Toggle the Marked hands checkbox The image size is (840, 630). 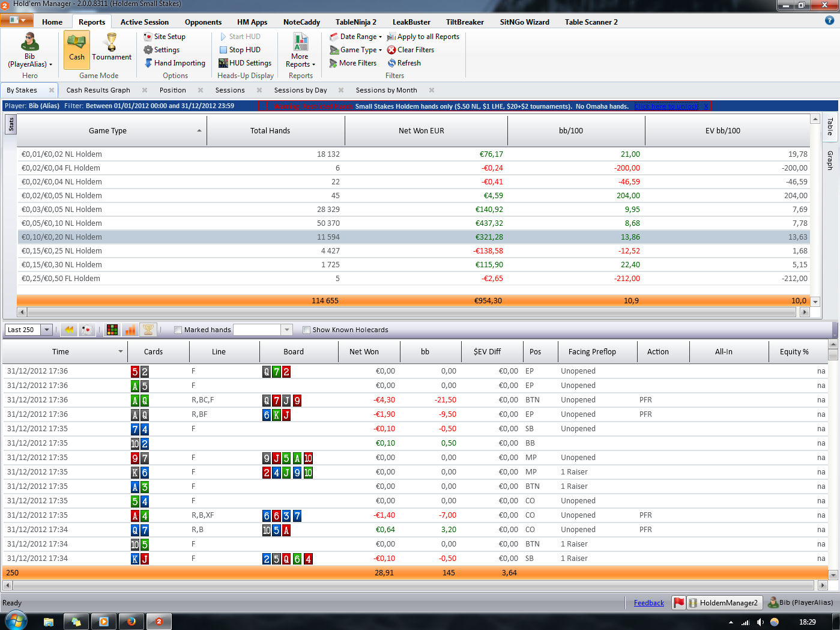(x=178, y=330)
